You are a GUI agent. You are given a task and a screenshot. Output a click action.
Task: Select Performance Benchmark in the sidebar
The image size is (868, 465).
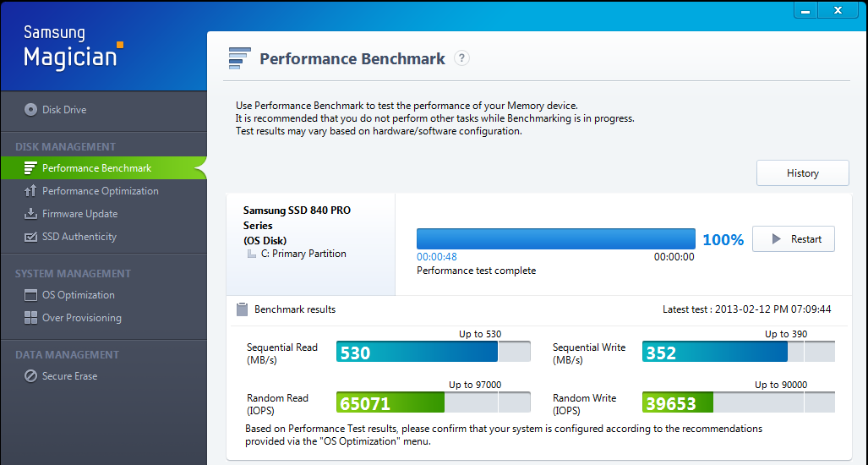(x=103, y=168)
